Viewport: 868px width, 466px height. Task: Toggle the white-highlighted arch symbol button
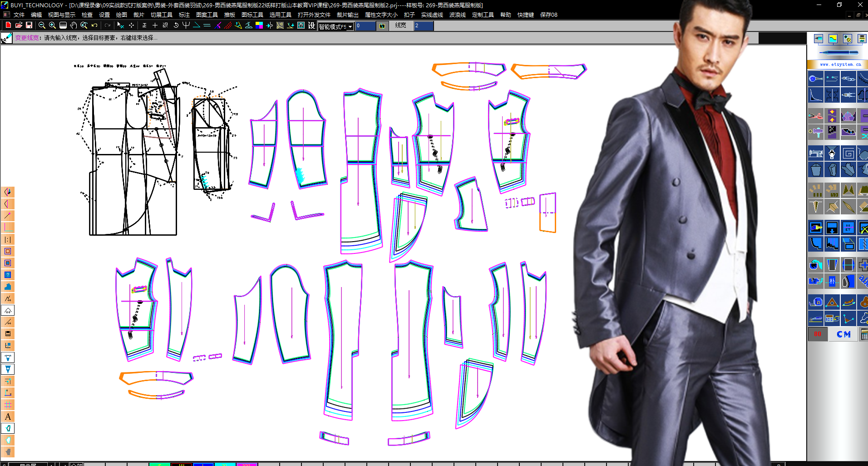8,310
